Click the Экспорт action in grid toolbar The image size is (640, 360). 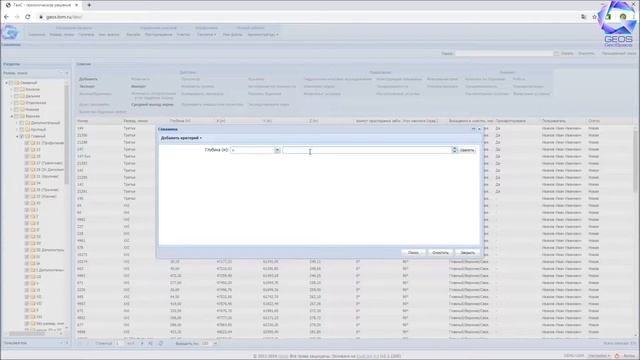87,87
